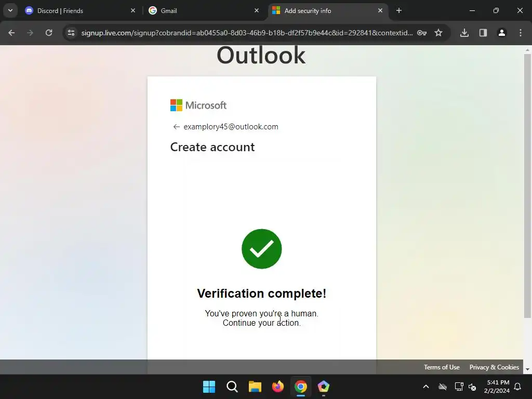Launch Firefox from the taskbar

278,387
